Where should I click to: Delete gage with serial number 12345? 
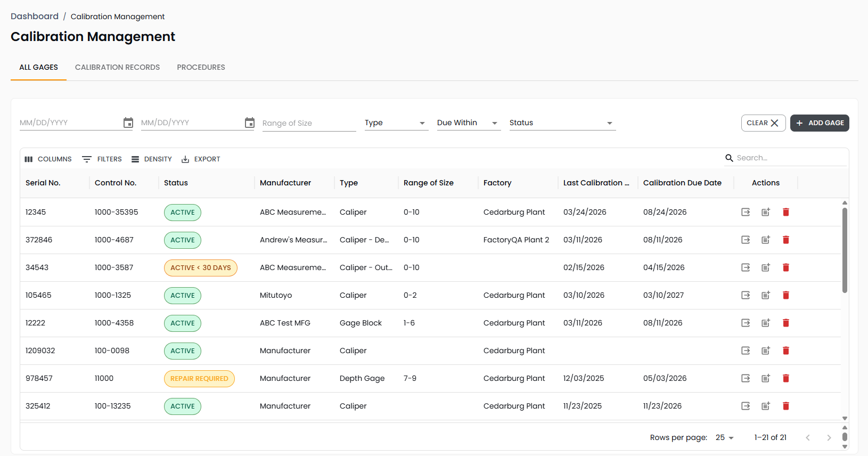point(785,212)
